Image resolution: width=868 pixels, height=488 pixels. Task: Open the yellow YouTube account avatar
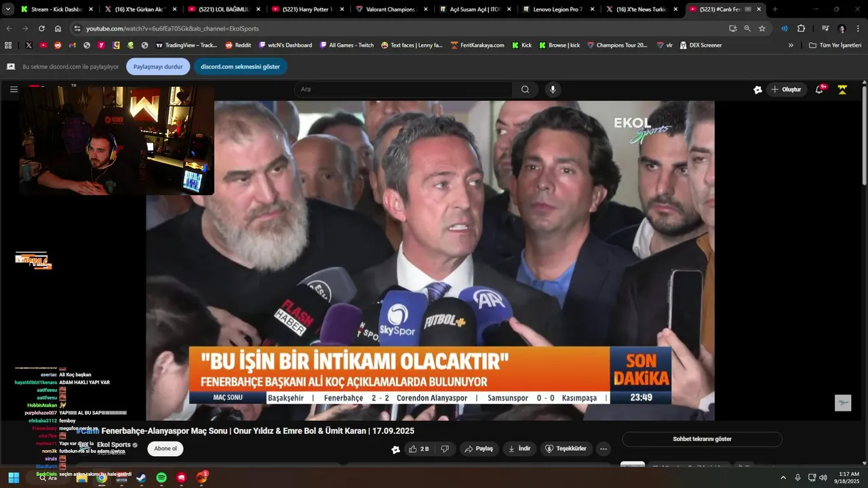click(842, 89)
